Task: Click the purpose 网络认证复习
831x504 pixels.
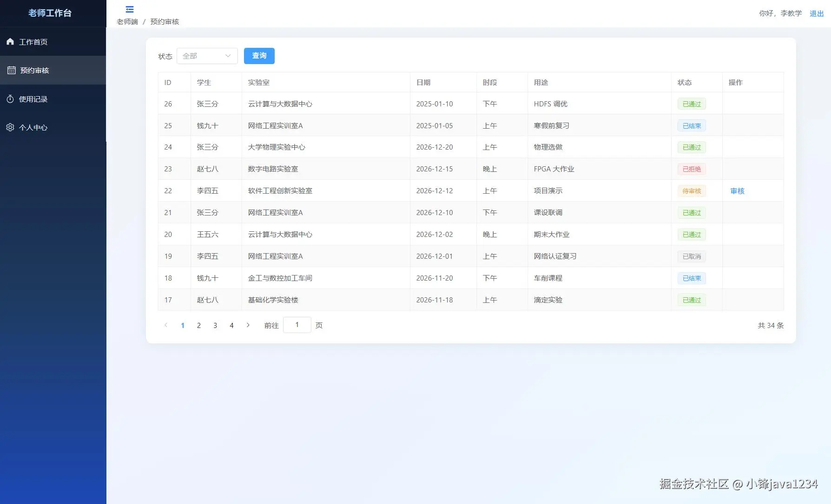Action: tap(555, 256)
